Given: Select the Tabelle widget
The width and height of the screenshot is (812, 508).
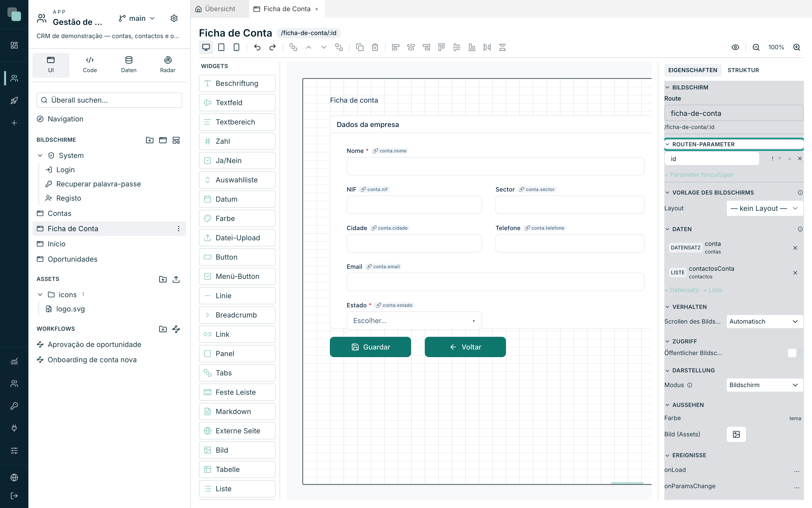Looking at the screenshot, I should click(237, 469).
